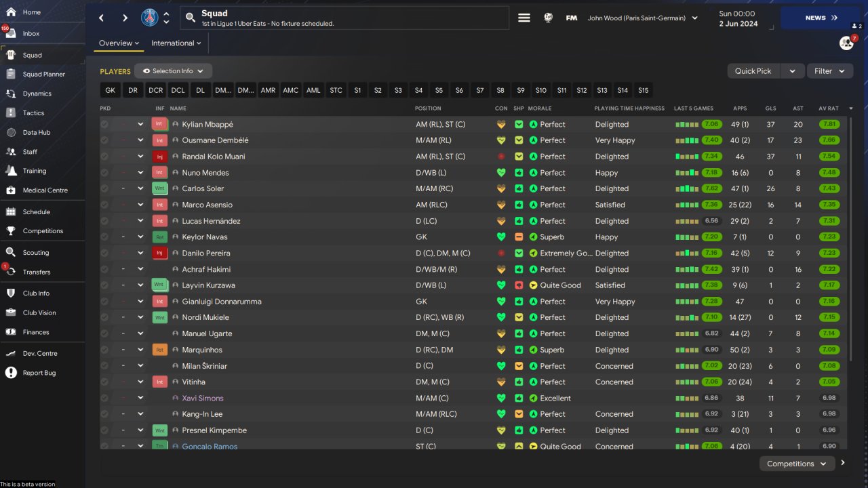Open the Quick Pick dropdown arrow
This screenshot has width=868, height=488.
792,71
